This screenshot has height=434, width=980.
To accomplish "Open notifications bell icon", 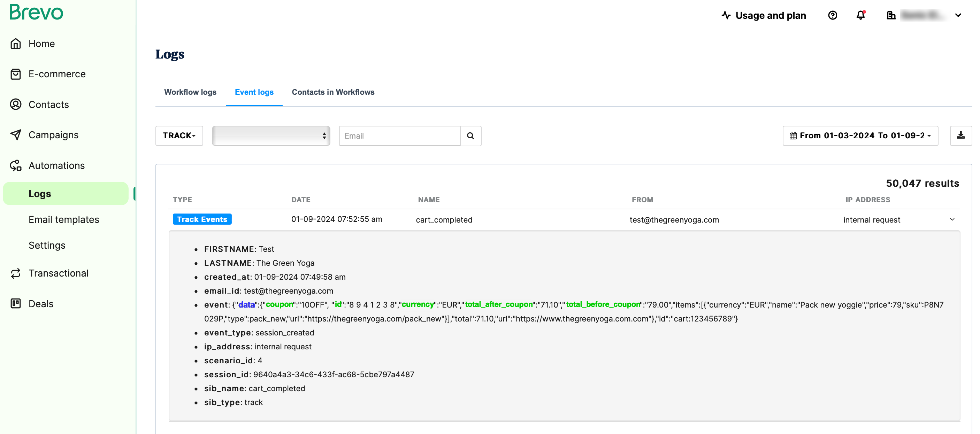I will tap(860, 16).
